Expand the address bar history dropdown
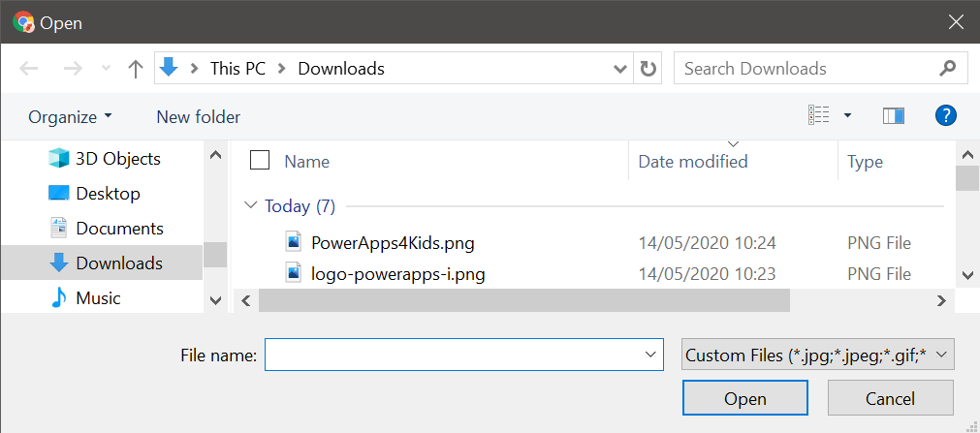This screenshot has width=980, height=433. point(620,69)
